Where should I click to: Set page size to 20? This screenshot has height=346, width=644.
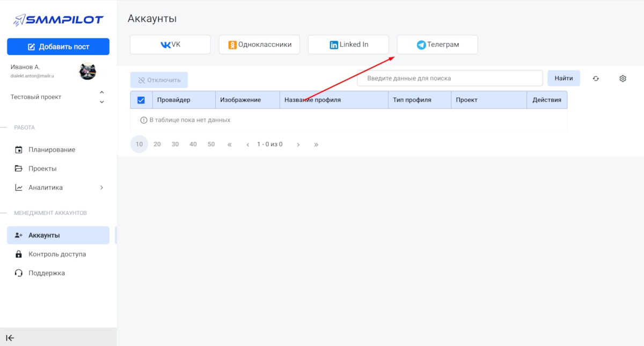click(x=157, y=144)
